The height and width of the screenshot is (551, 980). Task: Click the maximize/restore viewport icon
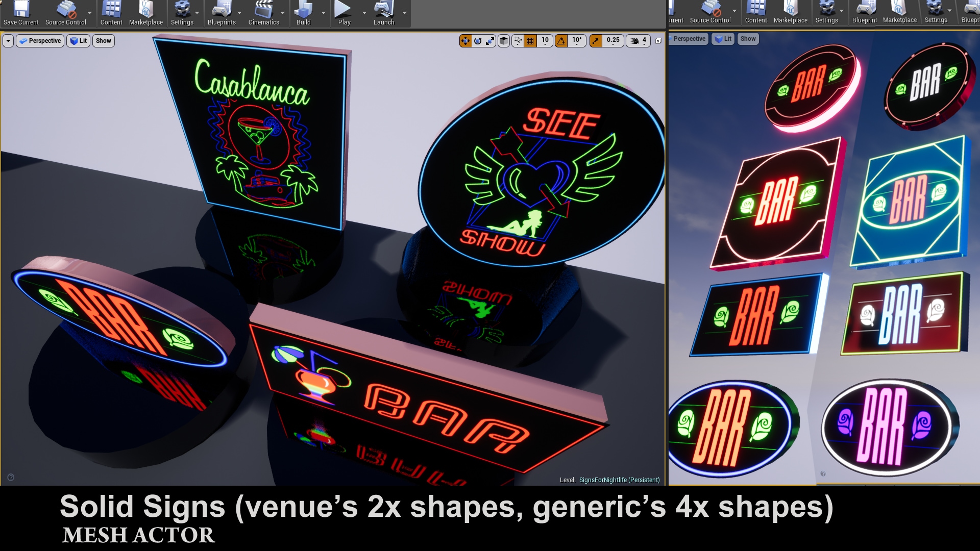point(658,41)
